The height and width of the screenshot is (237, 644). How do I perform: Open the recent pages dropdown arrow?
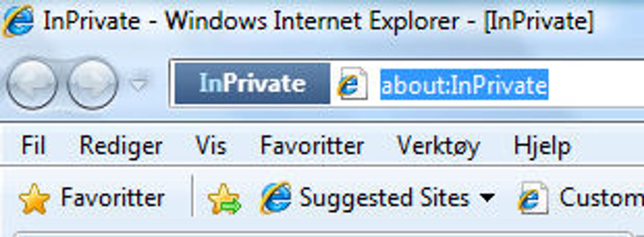point(139,84)
